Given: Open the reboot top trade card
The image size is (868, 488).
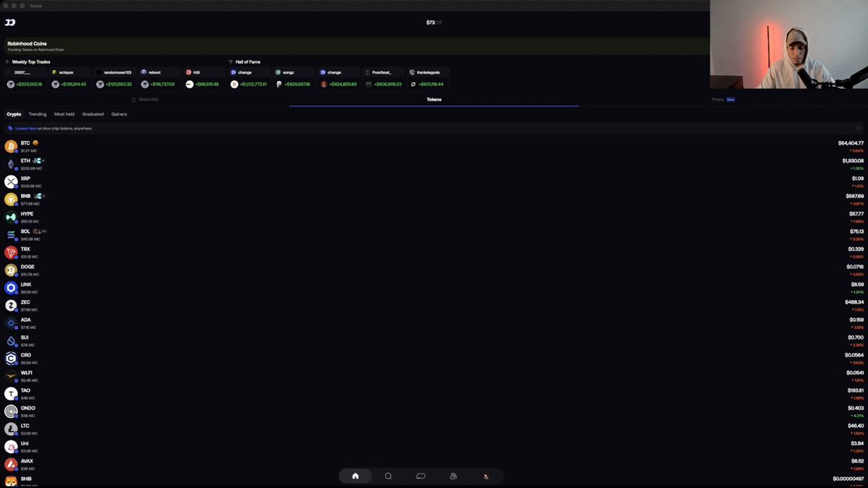Looking at the screenshot, I should click(160, 78).
